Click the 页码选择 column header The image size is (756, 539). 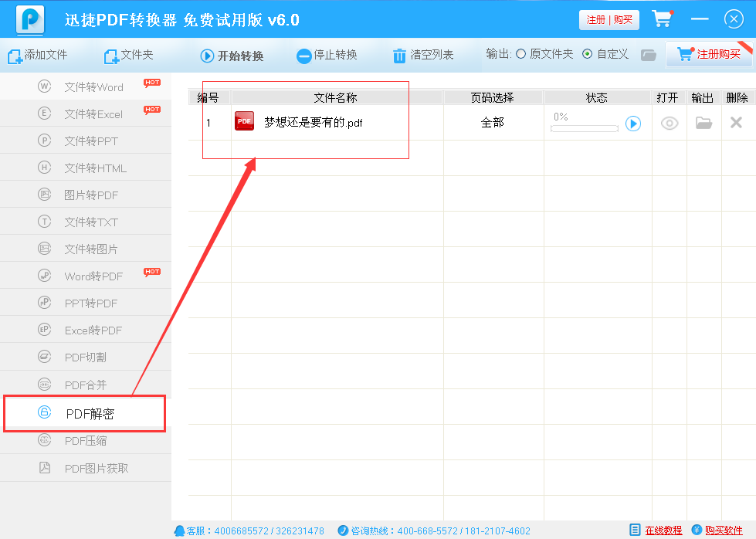(493, 97)
